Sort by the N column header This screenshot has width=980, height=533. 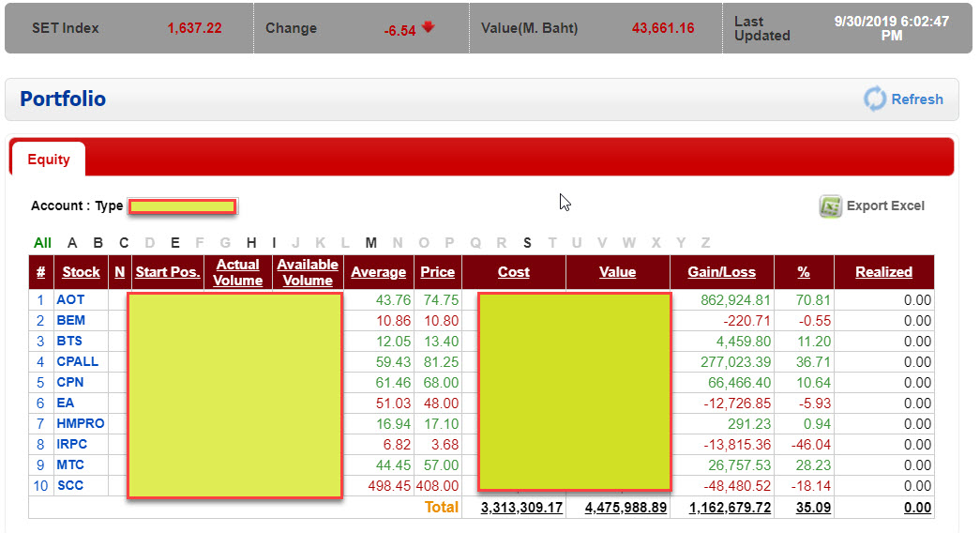(119, 272)
